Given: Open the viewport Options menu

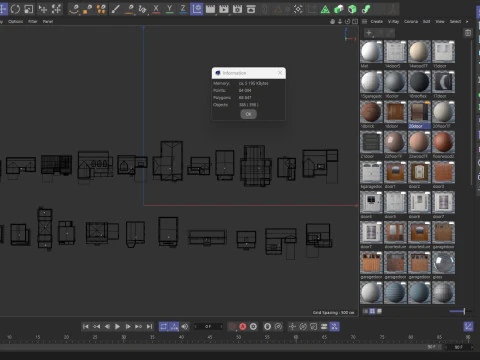Looking at the screenshot, I should [x=16, y=21].
